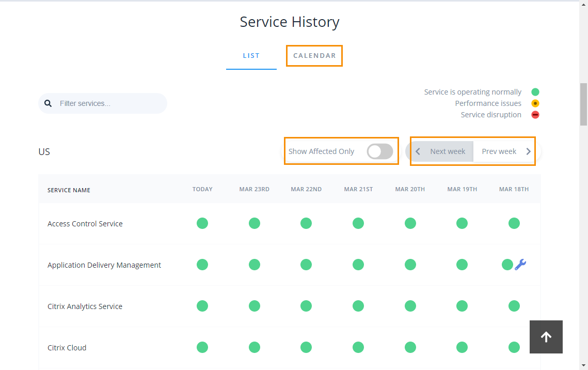Click Application Delivery Management status dot for Mar 19th
The height and width of the screenshot is (370, 588).
[x=462, y=265]
